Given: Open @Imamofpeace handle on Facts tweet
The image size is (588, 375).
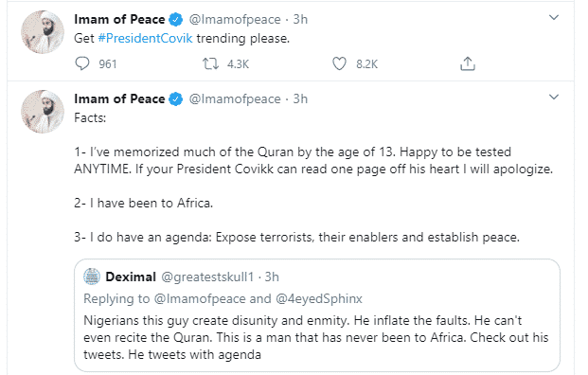Looking at the screenshot, I should pyautogui.click(x=235, y=99).
